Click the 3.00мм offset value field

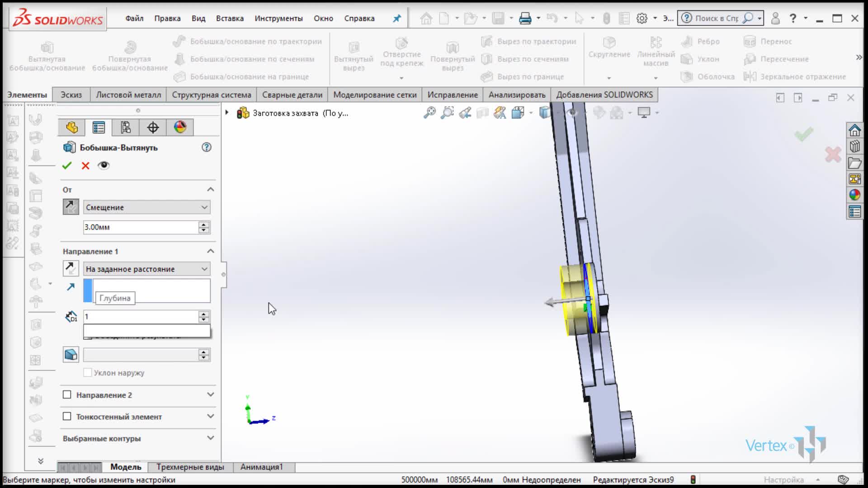[x=141, y=227]
